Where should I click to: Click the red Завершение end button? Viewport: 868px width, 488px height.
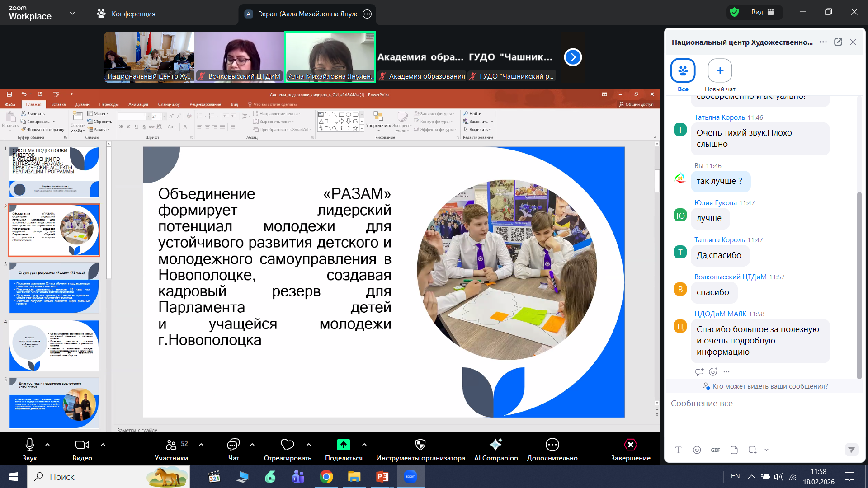tap(630, 445)
